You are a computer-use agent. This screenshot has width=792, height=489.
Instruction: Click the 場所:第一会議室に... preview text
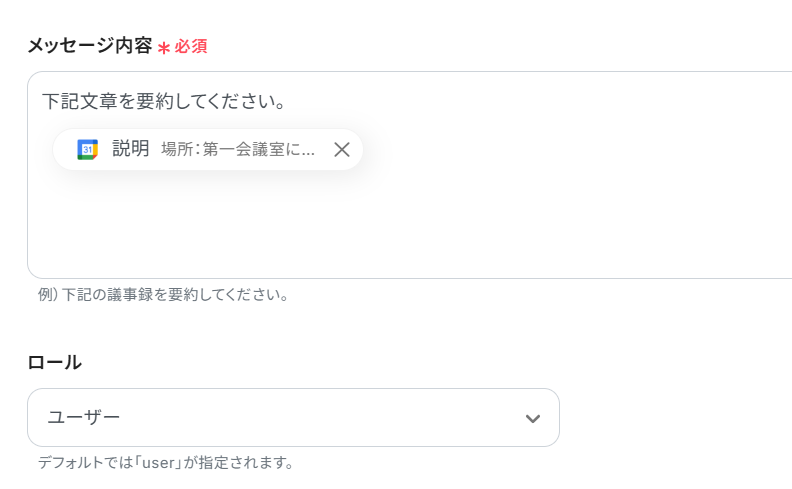click(238, 150)
